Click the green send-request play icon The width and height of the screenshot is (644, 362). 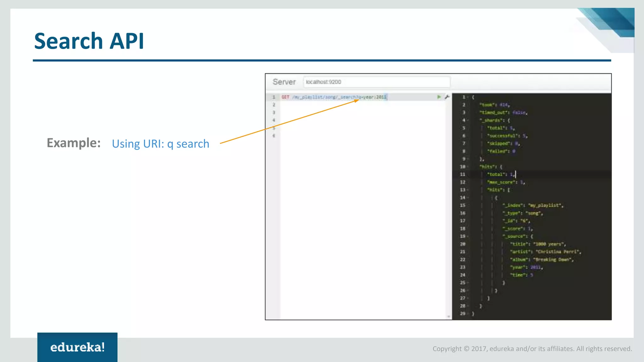(x=439, y=97)
